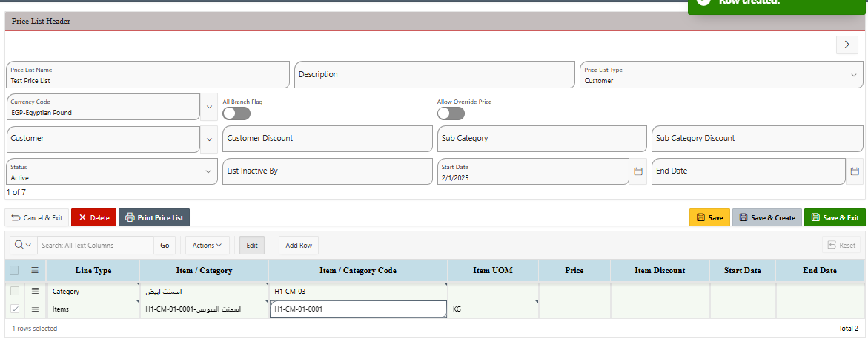Toggle the All Branch Flag switch
Viewport: 868px width, 345px height.
tap(236, 114)
